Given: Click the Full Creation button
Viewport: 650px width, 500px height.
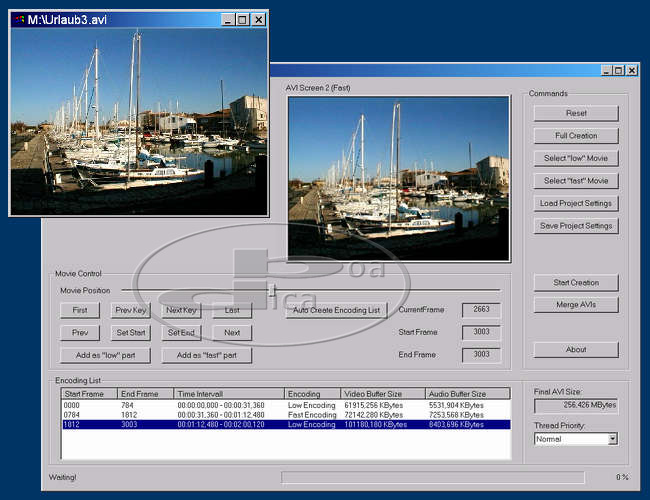Looking at the screenshot, I should coord(576,136).
